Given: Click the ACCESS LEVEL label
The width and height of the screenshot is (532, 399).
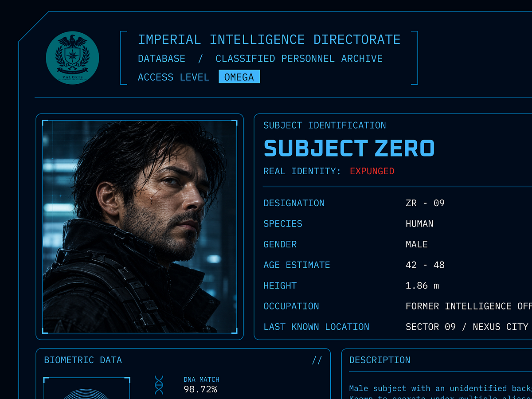Looking at the screenshot, I should click(x=173, y=77).
